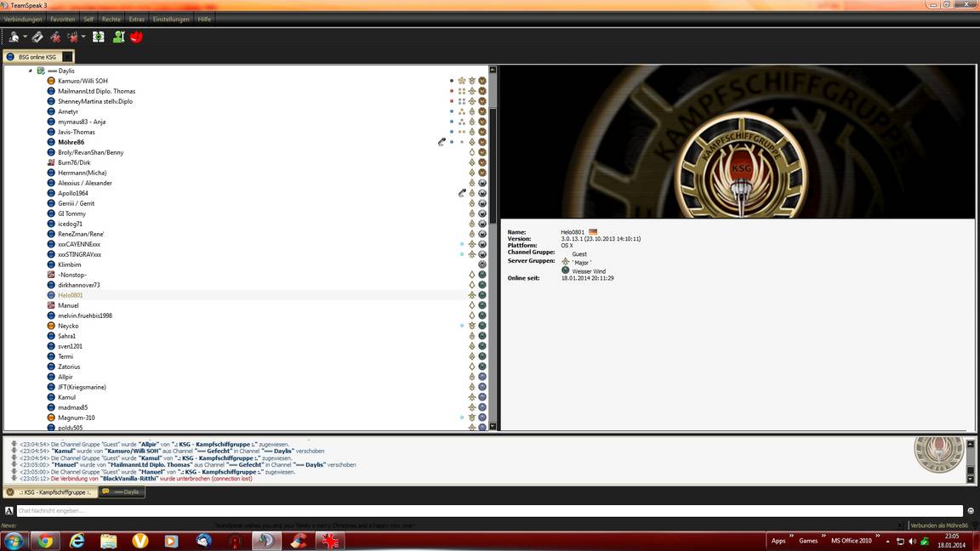Open the Rechte menu
Screen dimensions: 980x551
111,20
